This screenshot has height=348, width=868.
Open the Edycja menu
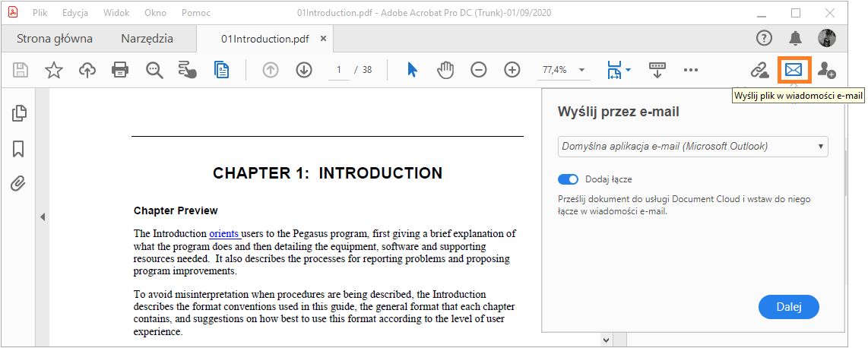pos(75,12)
